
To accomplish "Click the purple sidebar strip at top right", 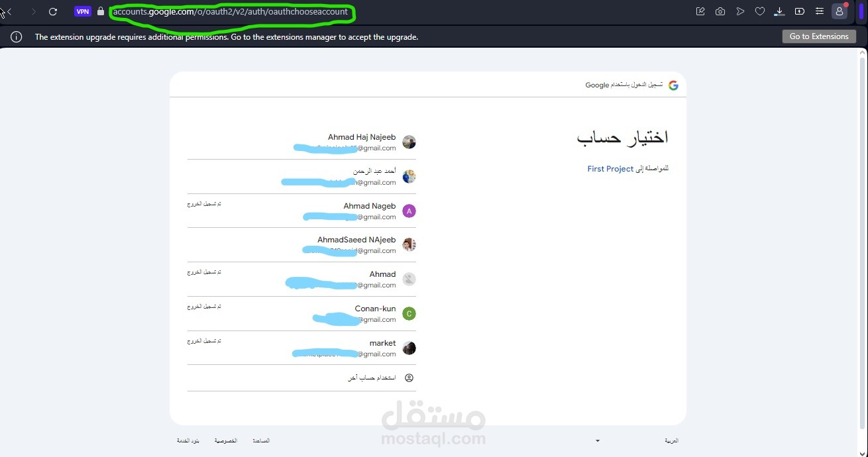I will 861,11.
